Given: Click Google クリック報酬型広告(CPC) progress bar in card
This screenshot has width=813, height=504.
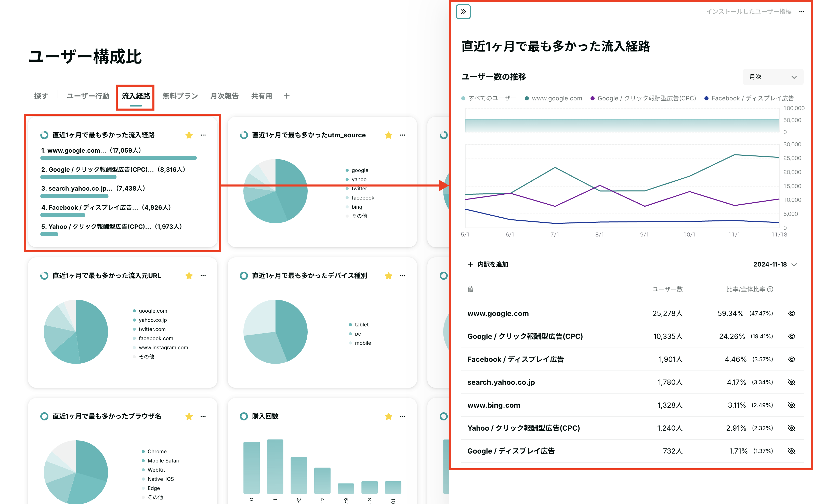Looking at the screenshot, I should (x=78, y=177).
